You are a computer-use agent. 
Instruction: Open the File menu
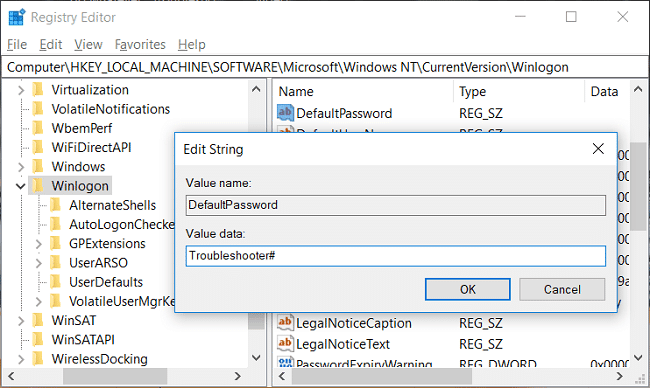pyautogui.click(x=17, y=44)
